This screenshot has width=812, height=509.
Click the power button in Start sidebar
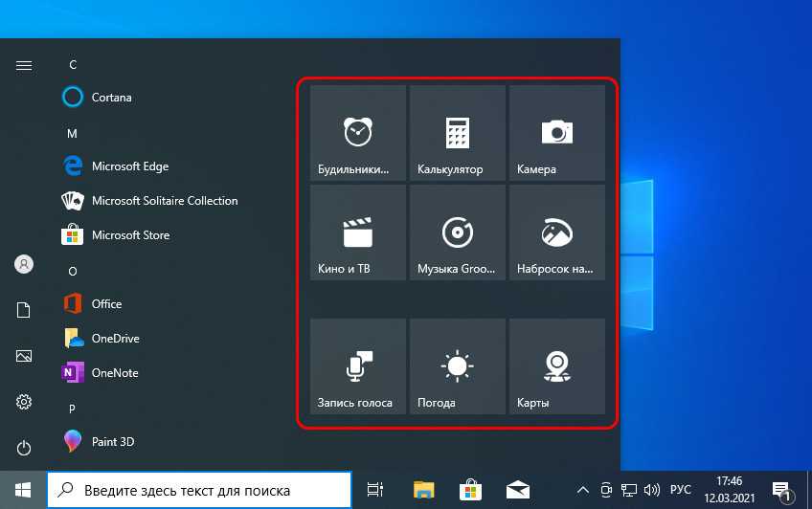pyautogui.click(x=24, y=448)
